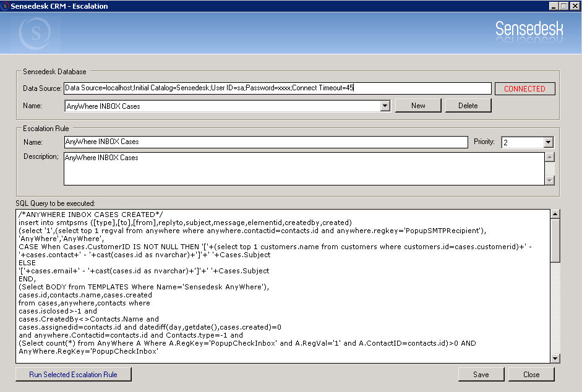Click the Close button at the bottom
582x392 pixels.
tap(531, 375)
